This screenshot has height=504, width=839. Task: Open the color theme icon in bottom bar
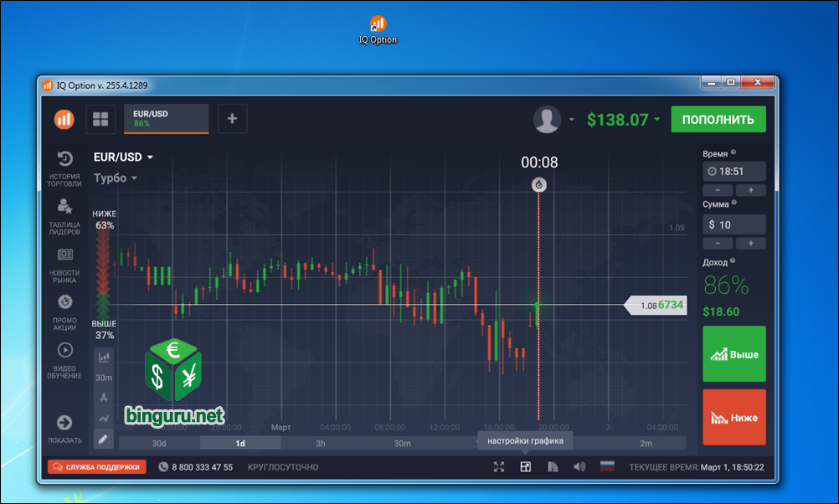coord(553,467)
